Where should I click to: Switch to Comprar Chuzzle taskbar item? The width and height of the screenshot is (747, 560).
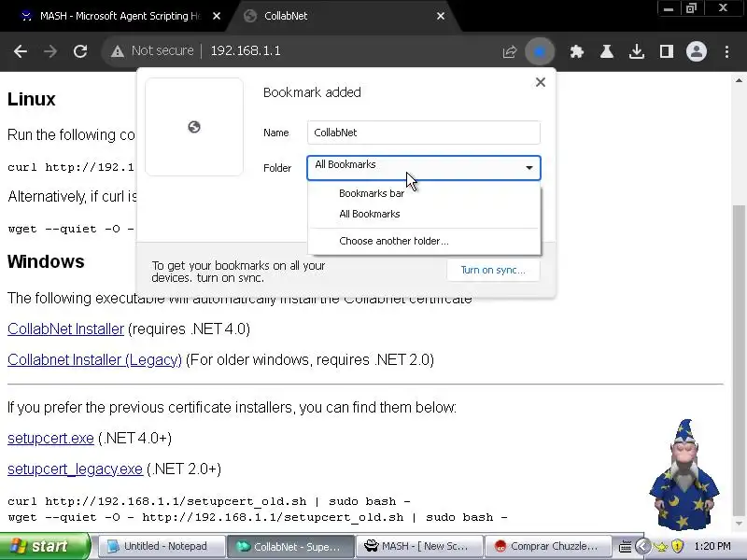tap(548, 546)
